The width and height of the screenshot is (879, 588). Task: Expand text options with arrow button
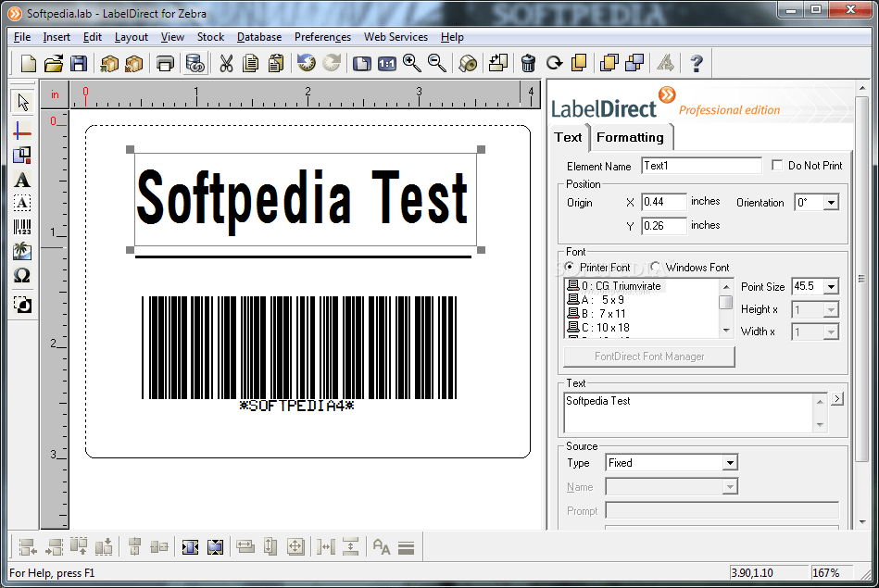point(837,398)
